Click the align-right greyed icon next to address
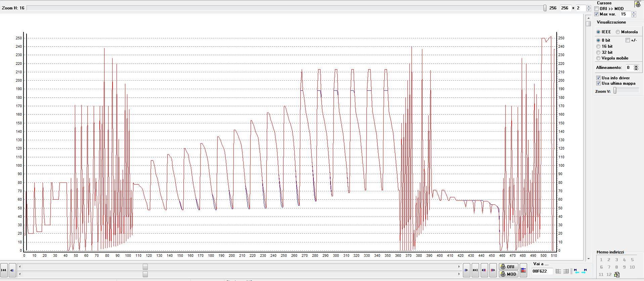 click(566, 271)
